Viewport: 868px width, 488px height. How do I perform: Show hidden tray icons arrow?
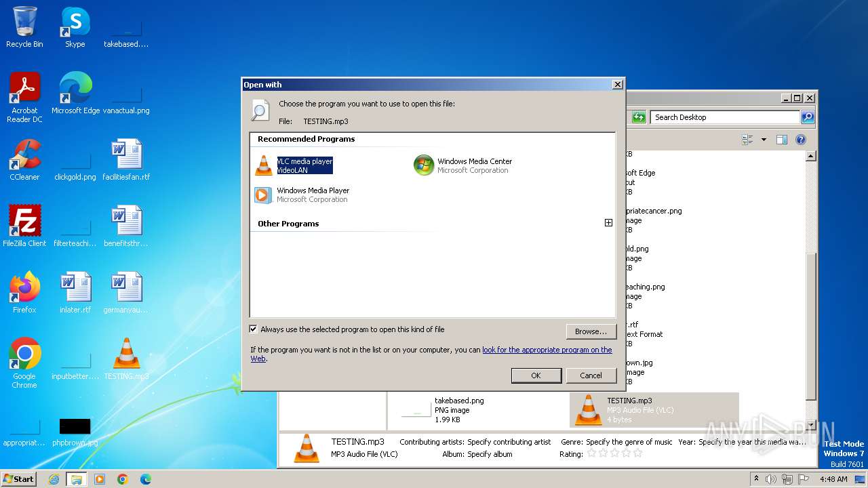(756, 479)
